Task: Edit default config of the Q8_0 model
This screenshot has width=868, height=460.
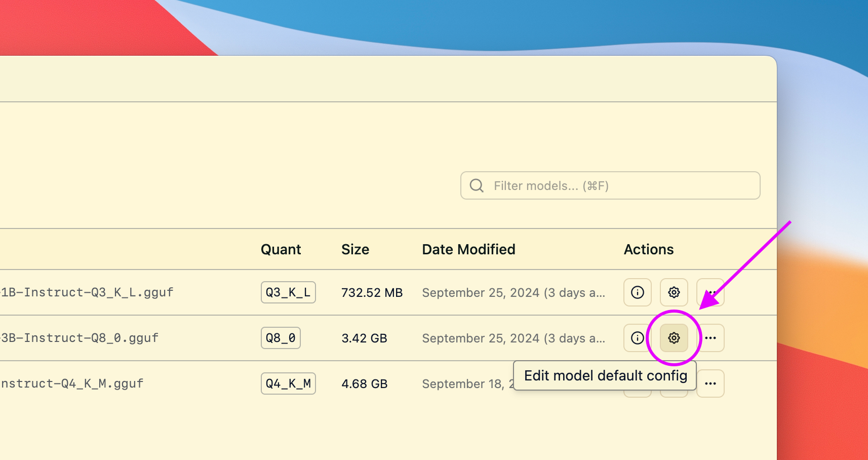Action: tap(674, 338)
